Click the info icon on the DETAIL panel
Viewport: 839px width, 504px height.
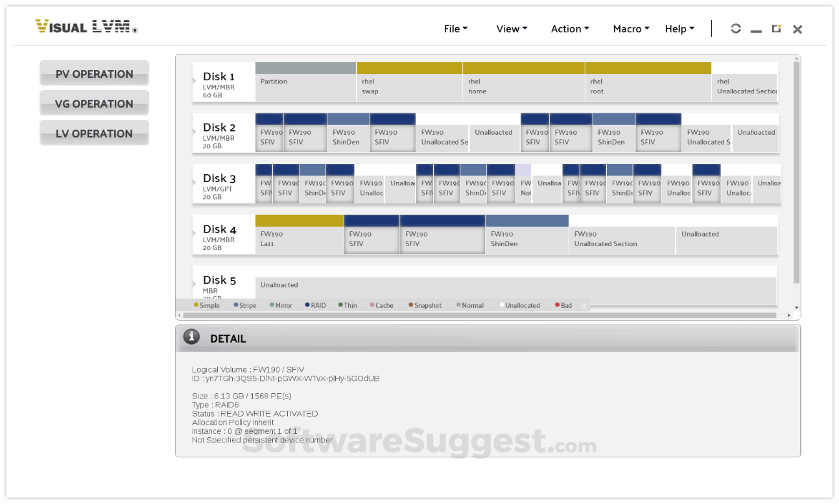[x=191, y=337]
